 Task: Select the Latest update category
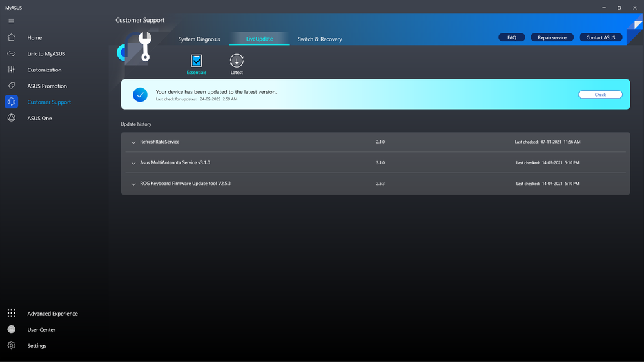(237, 61)
